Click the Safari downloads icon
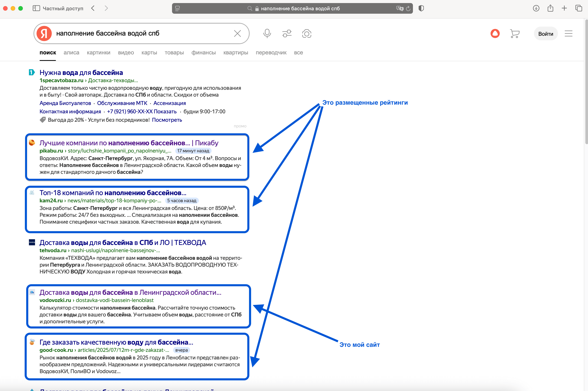The height and width of the screenshot is (391, 588). point(536,8)
